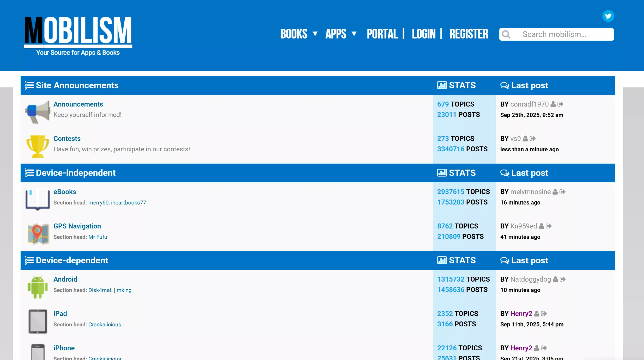This screenshot has width=644, height=360.
Task: Open the eBooks book icon
Action: (38, 199)
